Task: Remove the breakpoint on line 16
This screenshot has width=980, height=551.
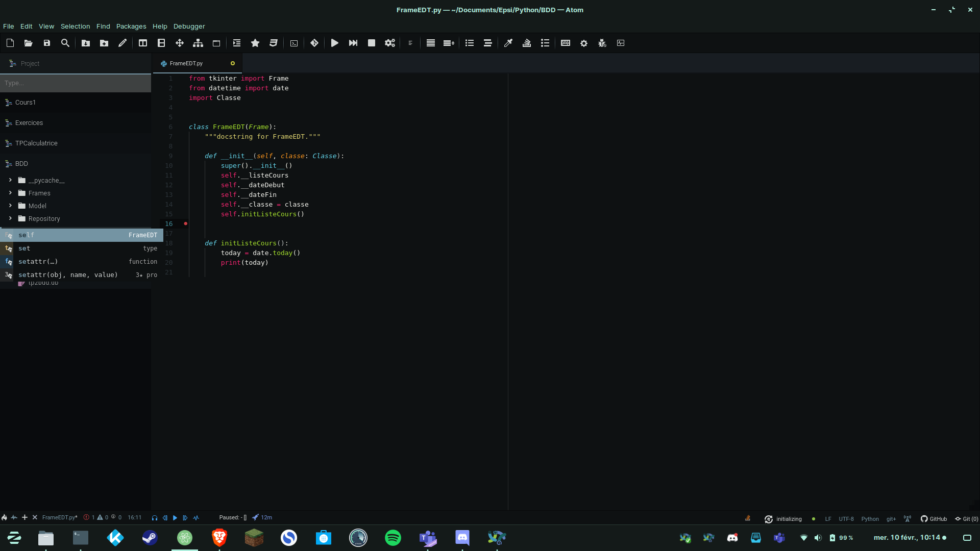Action: point(185,223)
